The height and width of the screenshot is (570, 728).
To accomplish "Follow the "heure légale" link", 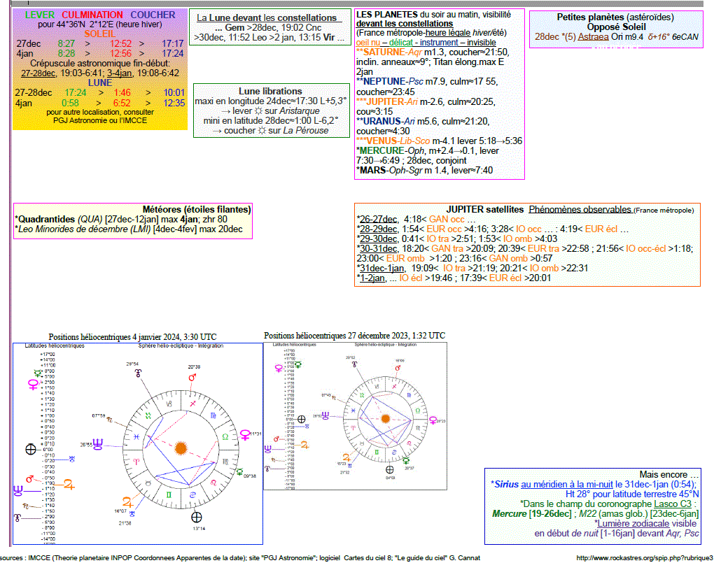I will pyautogui.click(x=447, y=33).
